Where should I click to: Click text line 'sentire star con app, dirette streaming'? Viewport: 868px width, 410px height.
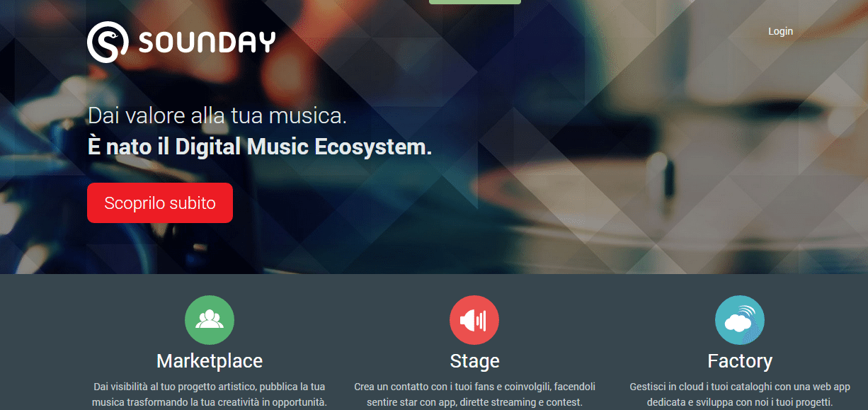click(474, 402)
